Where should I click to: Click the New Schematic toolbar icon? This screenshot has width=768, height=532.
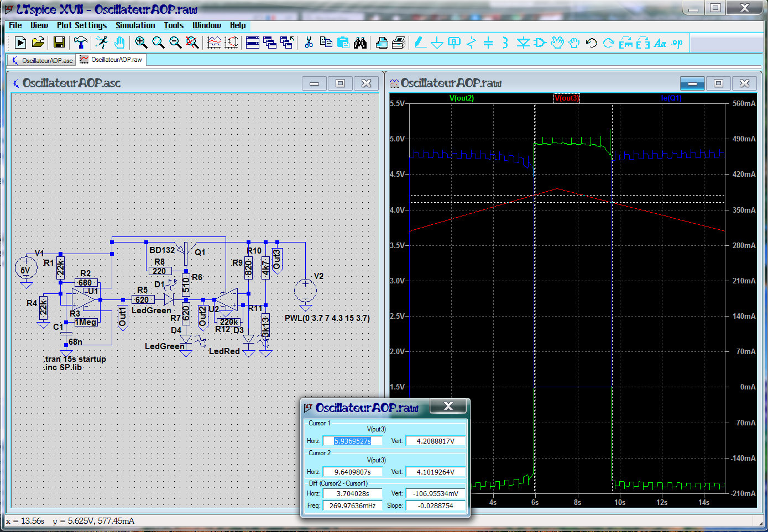[x=20, y=43]
